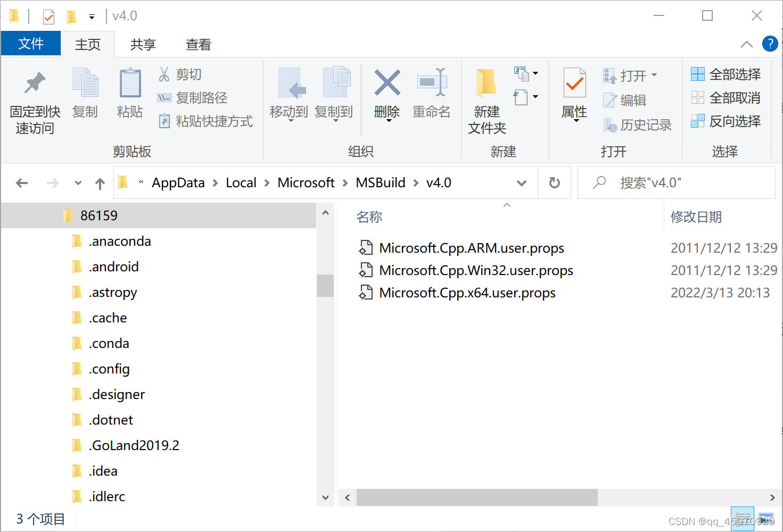Click the Help question mark icon

pos(770,44)
